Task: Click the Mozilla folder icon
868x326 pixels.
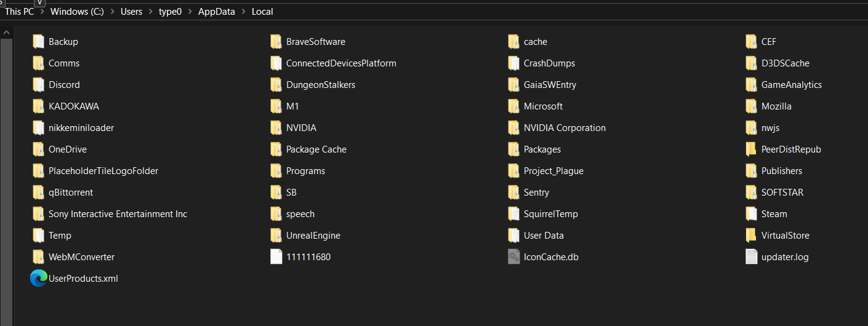Action: click(x=751, y=106)
